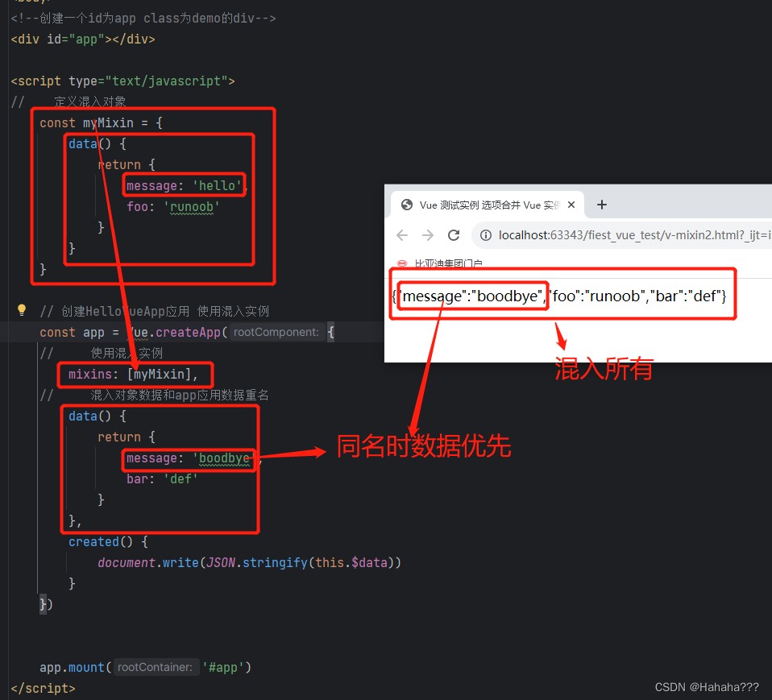The width and height of the screenshot is (772, 700).
Task: Open the 比亚迪集团门户 bookmark
Action: (440, 264)
